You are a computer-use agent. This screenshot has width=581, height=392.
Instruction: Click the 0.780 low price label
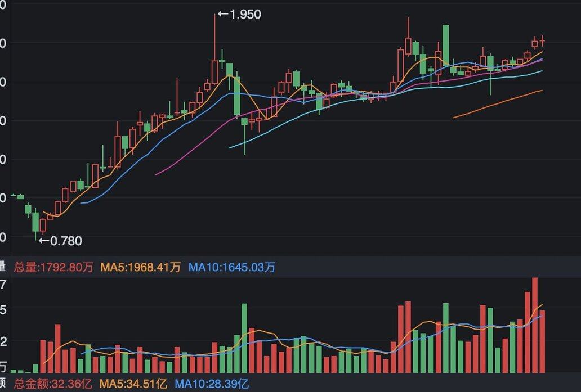[66, 241]
